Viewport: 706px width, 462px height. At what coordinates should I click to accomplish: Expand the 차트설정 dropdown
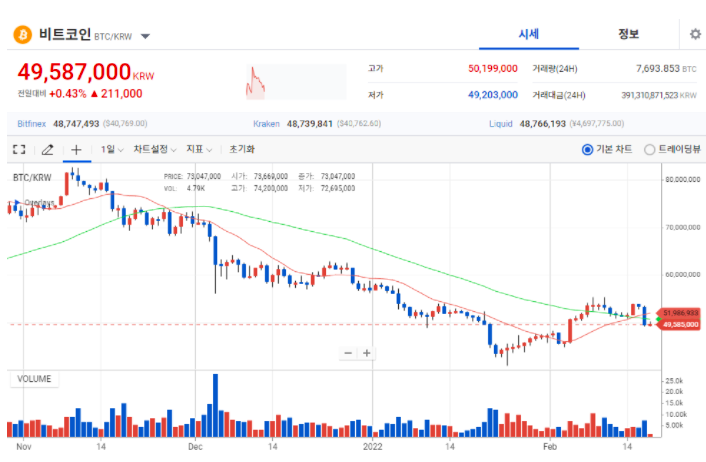point(155,149)
